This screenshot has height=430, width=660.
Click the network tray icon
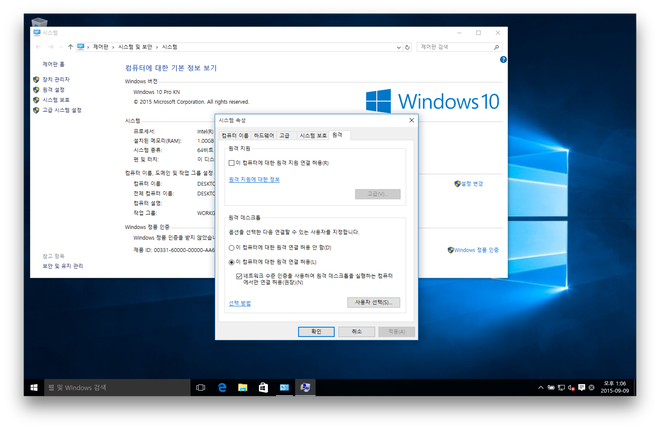(561, 388)
